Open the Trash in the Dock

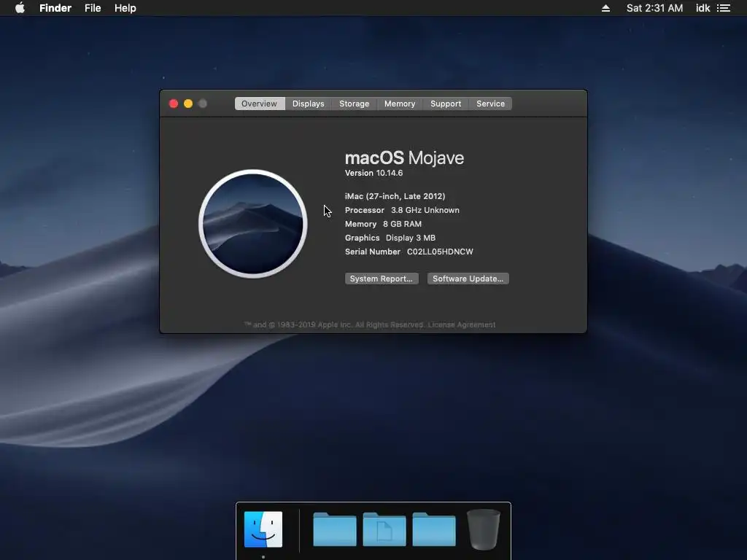click(x=484, y=529)
